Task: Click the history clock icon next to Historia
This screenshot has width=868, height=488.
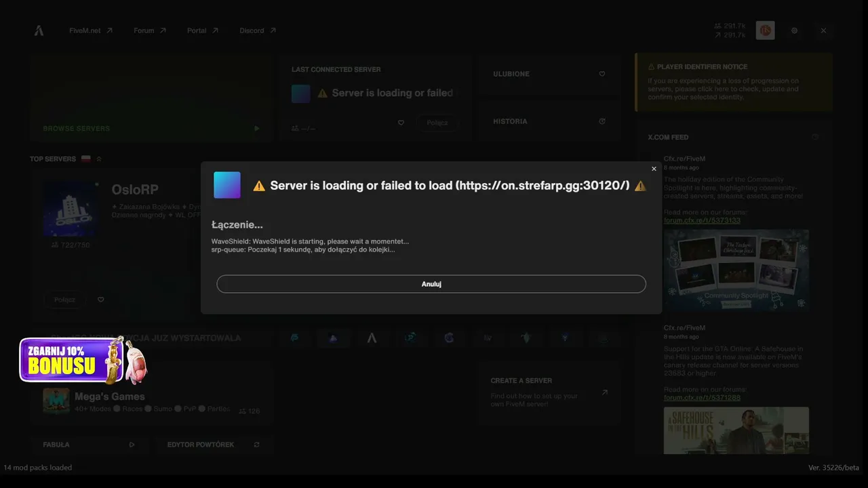Action: pyautogui.click(x=601, y=121)
